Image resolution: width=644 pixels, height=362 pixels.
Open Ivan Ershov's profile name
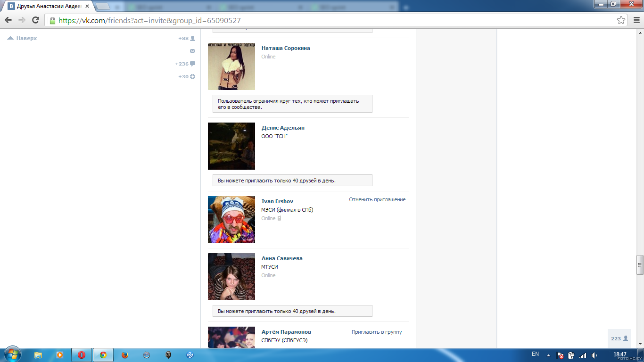coord(277,201)
